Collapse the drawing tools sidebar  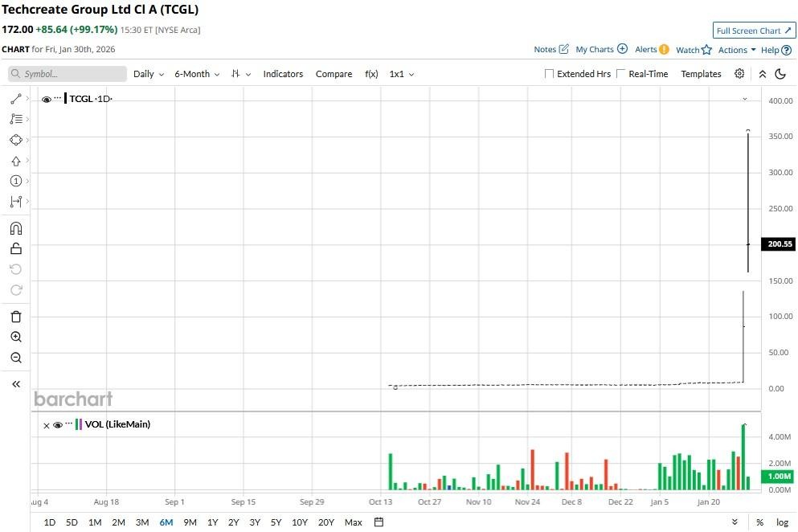[x=16, y=384]
